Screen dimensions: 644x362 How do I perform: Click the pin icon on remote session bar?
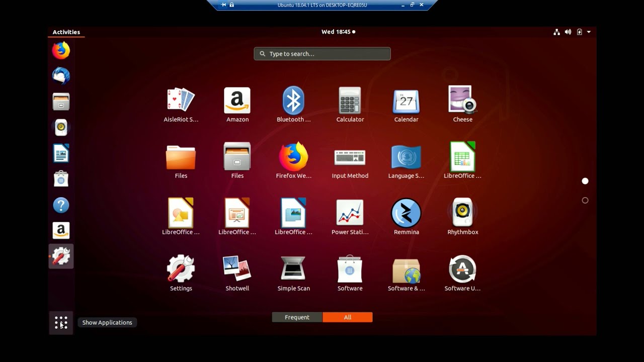[223, 5]
